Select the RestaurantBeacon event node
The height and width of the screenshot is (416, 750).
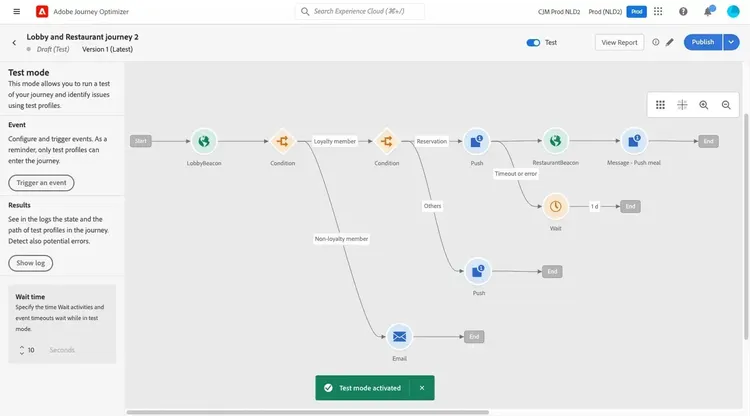(x=555, y=141)
